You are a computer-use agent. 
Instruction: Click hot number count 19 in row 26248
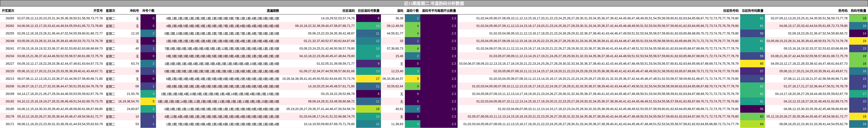tap(858, 41)
